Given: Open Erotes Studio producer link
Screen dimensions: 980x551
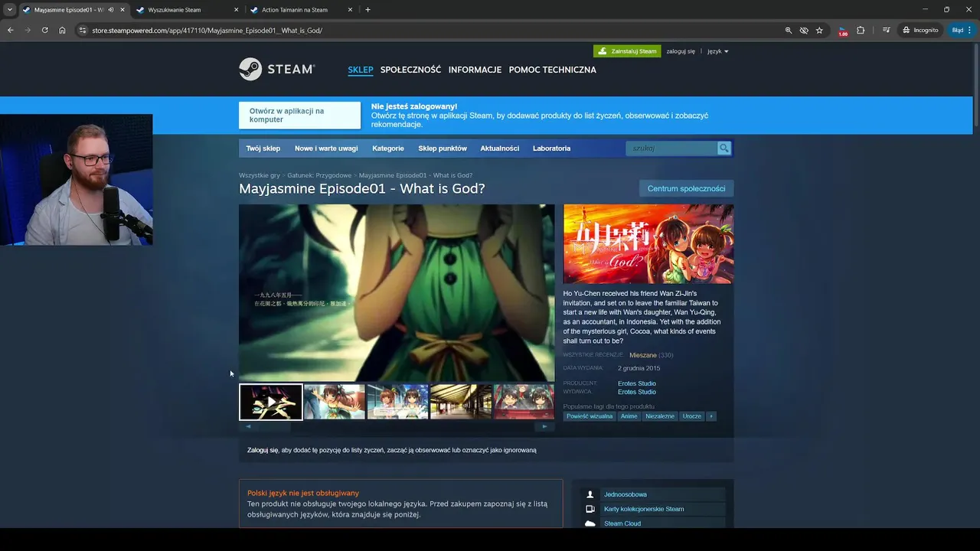Looking at the screenshot, I should click(637, 383).
